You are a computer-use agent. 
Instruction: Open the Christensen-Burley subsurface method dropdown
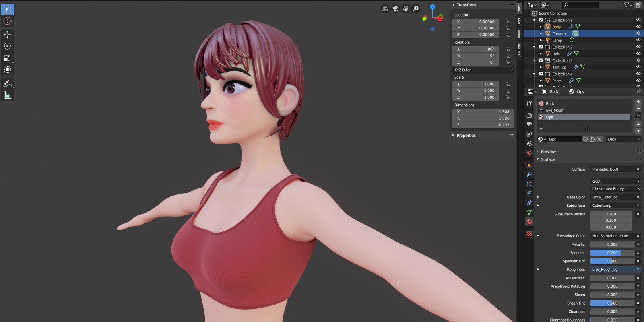(616, 189)
